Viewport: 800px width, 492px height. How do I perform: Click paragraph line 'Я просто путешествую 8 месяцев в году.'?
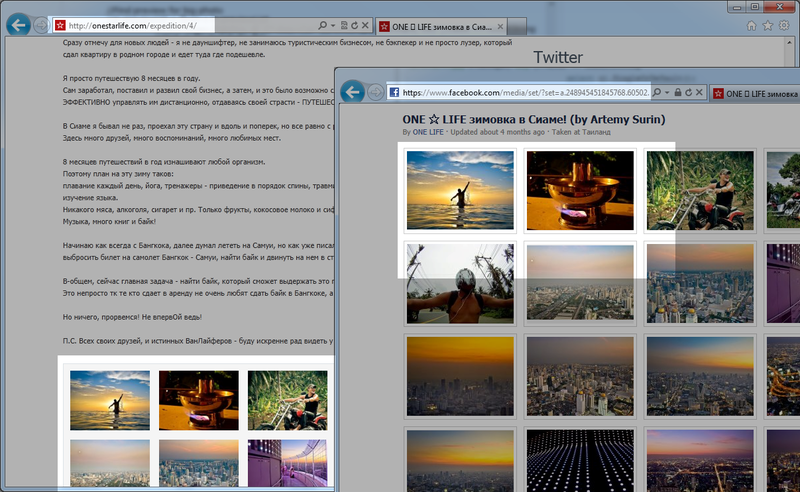pos(132,79)
